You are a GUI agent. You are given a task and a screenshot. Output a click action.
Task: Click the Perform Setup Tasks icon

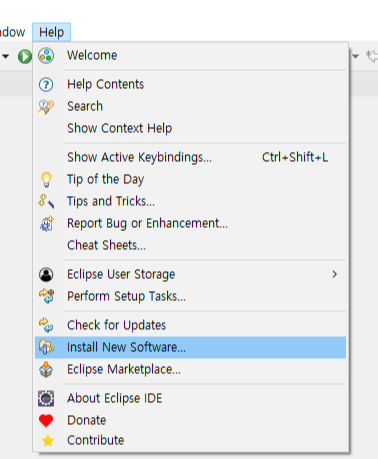pyautogui.click(x=46, y=296)
